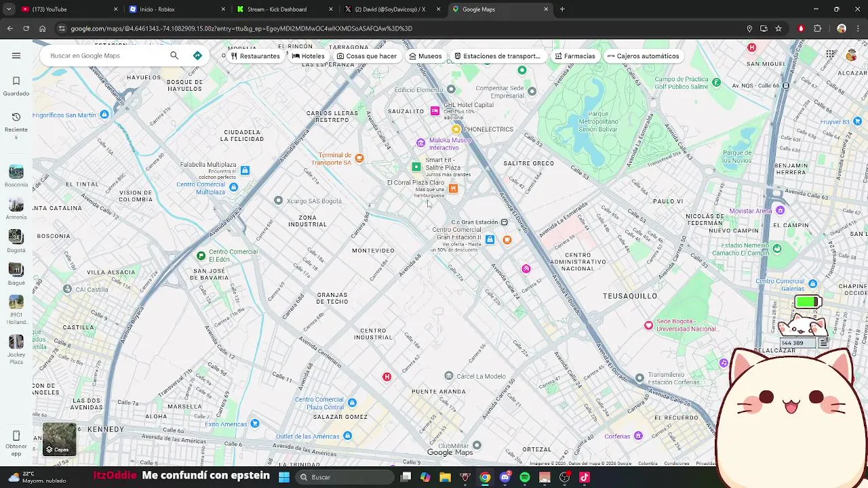Go back with the browser back arrow
This screenshot has height=488, width=868.
9,28
